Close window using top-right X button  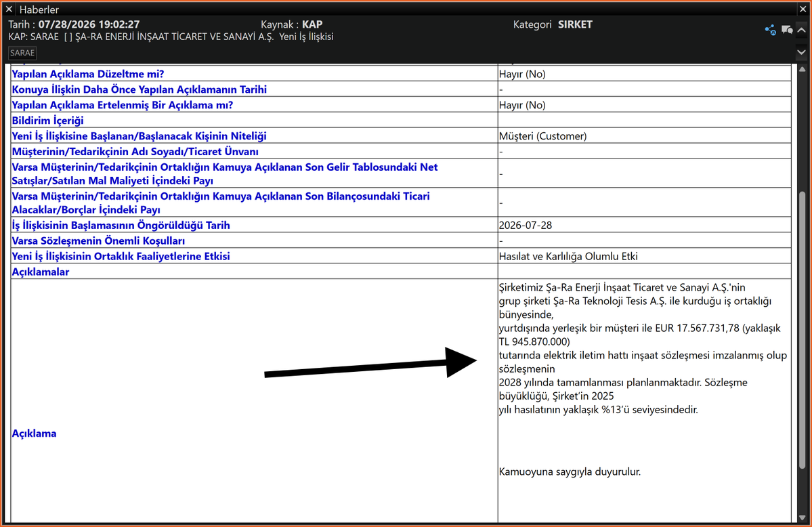click(x=803, y=9)
